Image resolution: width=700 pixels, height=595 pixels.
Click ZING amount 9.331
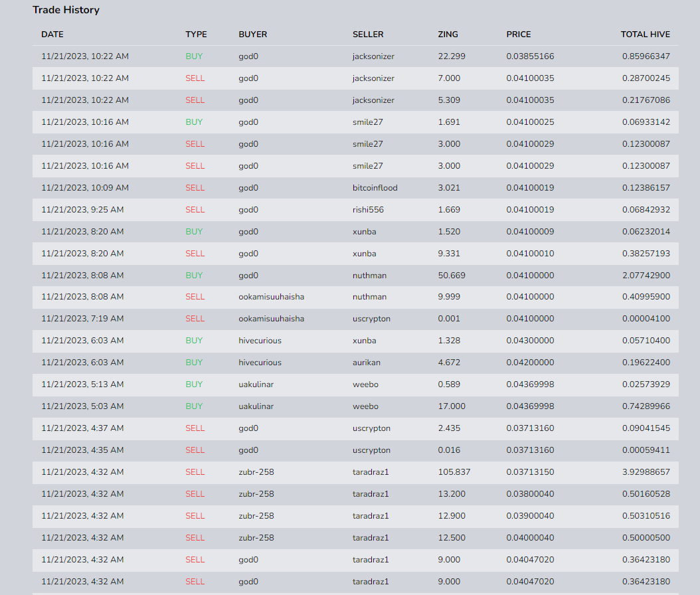449,254
